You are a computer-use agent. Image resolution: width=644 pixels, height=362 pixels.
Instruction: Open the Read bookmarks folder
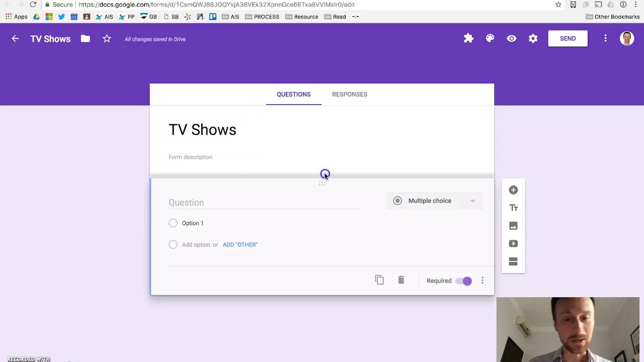(x=335, y=17)
